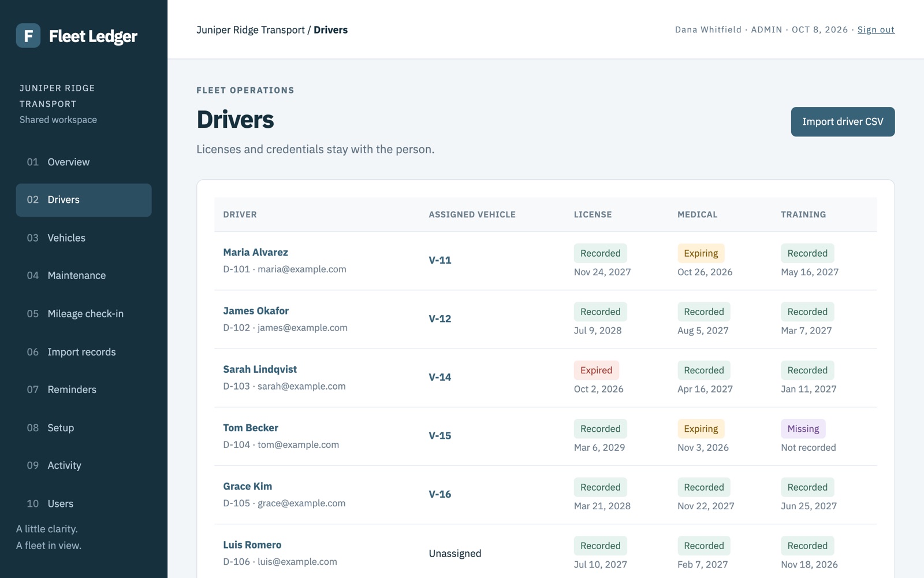Open assigned vehicle V-16

point(440,494)
